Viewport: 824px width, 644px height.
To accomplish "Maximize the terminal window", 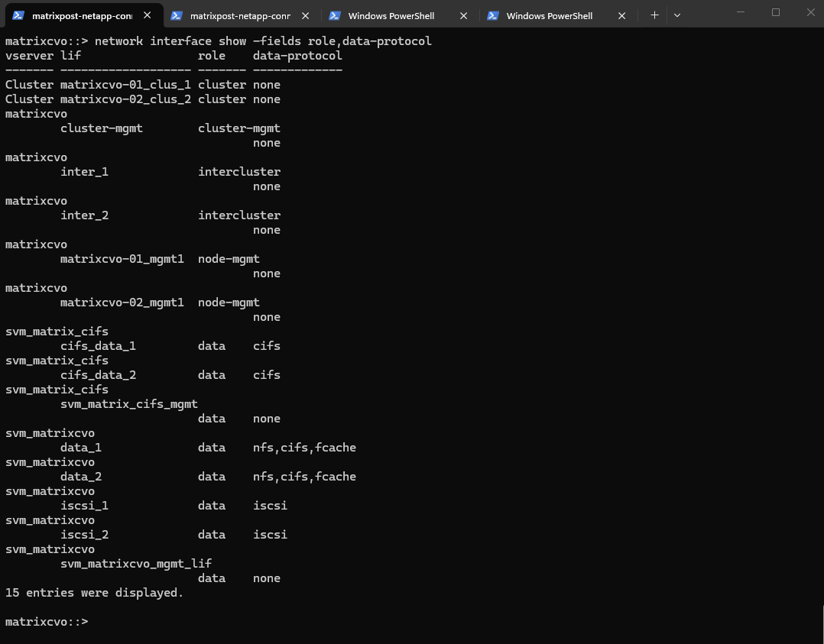I will click(776, 12).
